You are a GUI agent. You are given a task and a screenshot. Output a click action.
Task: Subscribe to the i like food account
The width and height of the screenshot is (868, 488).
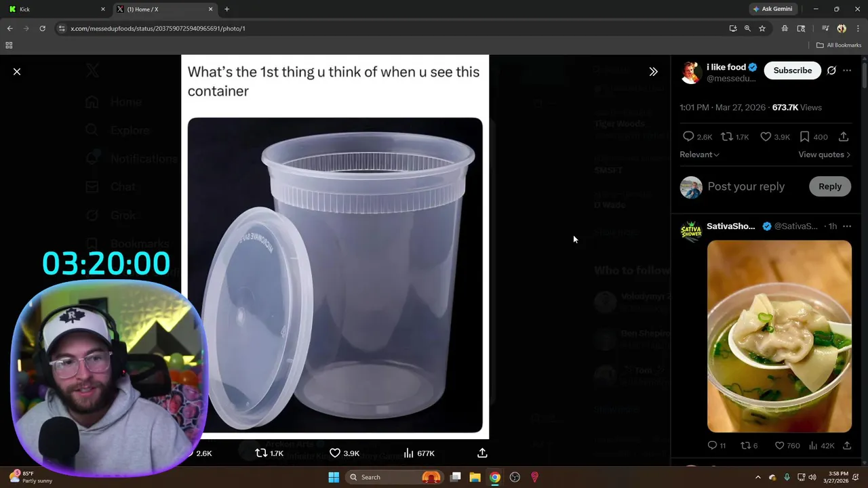pos(792,70)
